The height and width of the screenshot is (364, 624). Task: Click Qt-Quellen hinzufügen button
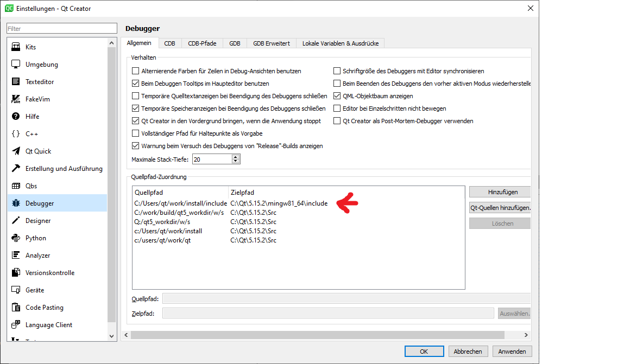[x=500, y=208]
